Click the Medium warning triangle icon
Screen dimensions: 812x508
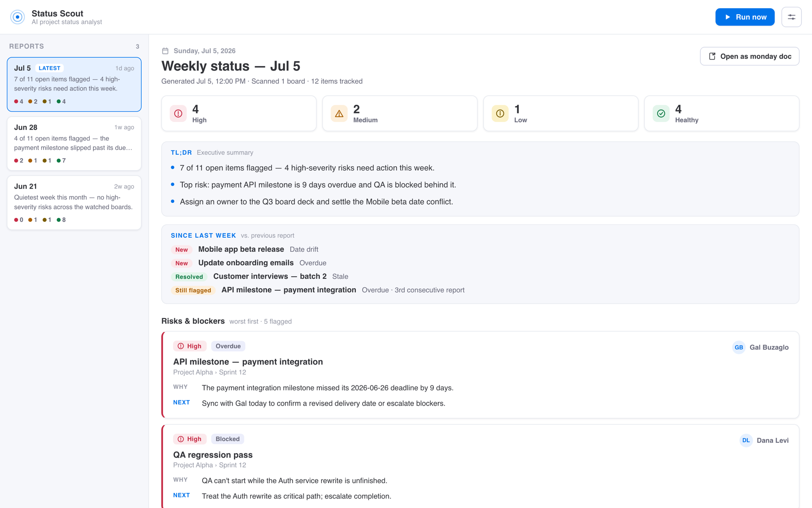pyautogui.click(x=339, y=113)
